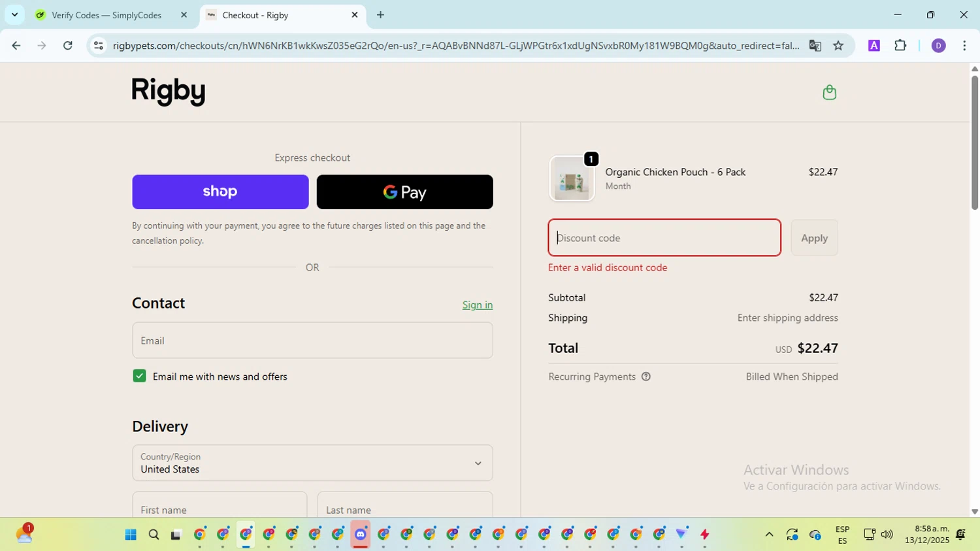
Task: Open the clock and date panel
Action: point(927,535)
